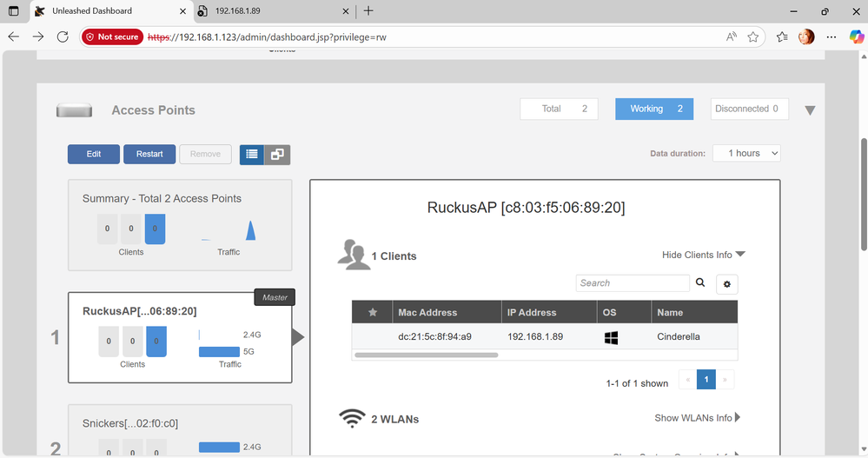Click the Restart button
Screen dimensions: 868x458
[x=149, y=154]
